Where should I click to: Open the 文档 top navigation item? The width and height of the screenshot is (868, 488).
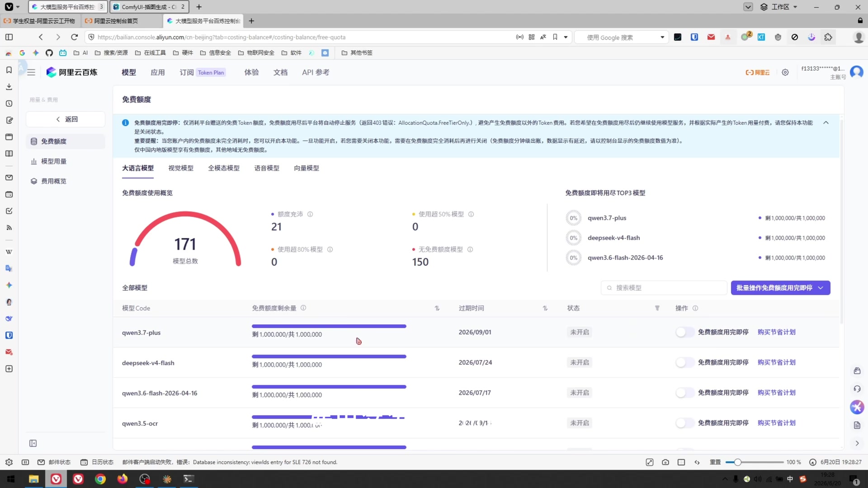tap(281, 72)
